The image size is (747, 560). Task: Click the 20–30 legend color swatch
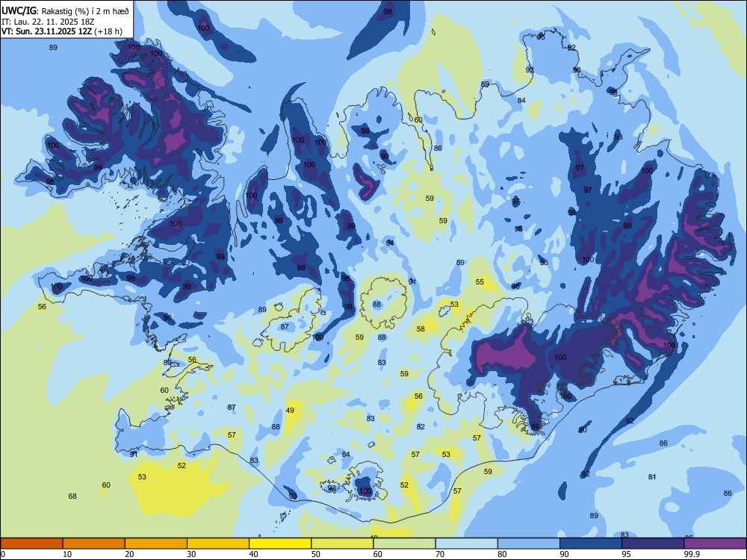[x=156, y=544]
